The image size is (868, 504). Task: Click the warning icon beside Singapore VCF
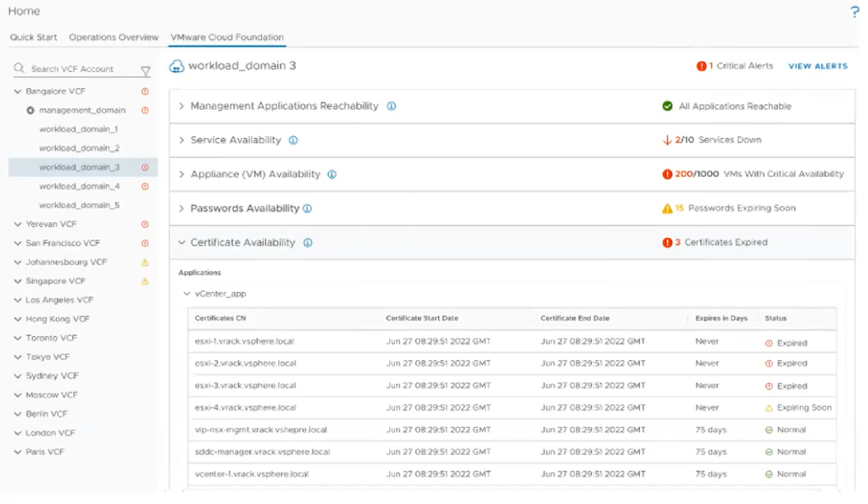[145, 281]
